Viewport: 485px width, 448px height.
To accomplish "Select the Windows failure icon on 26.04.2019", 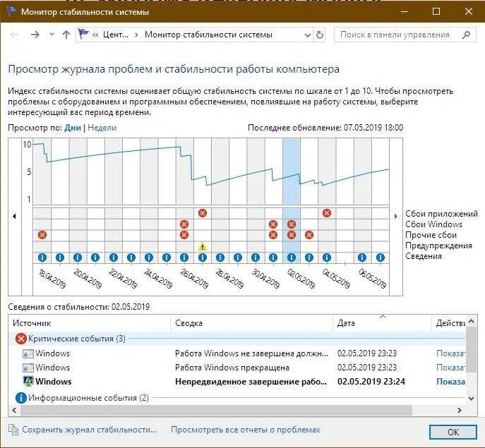I will (x=184, y=224).
